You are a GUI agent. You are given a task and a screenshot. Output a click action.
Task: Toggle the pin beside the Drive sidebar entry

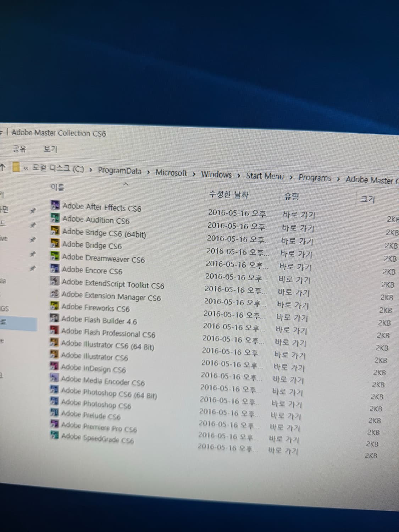click(x=34, y=239)
